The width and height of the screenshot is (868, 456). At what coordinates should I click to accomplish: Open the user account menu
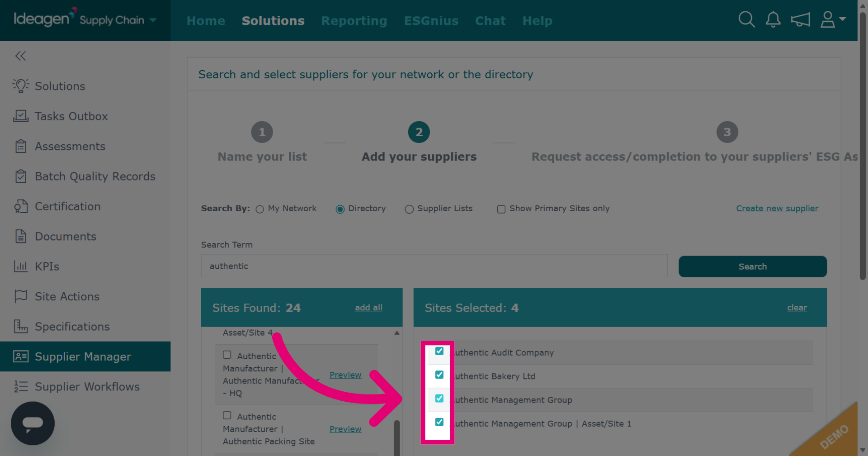[x=833, y=19]
